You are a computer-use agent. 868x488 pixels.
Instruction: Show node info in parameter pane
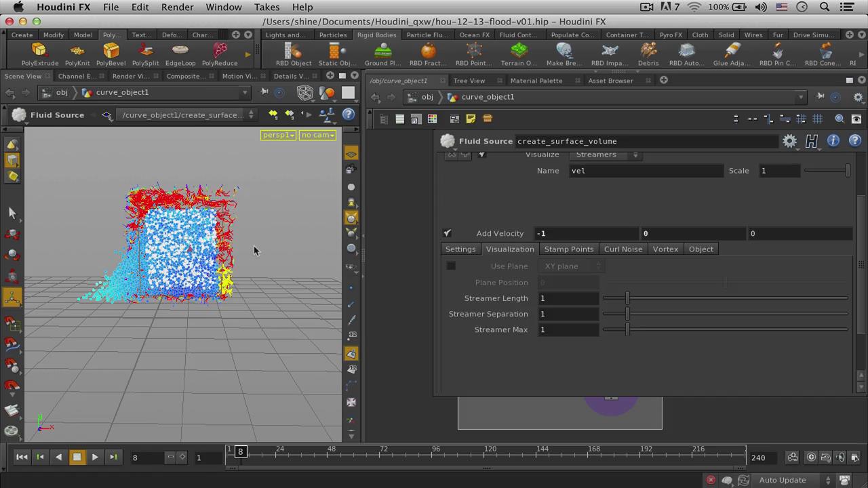833,141
